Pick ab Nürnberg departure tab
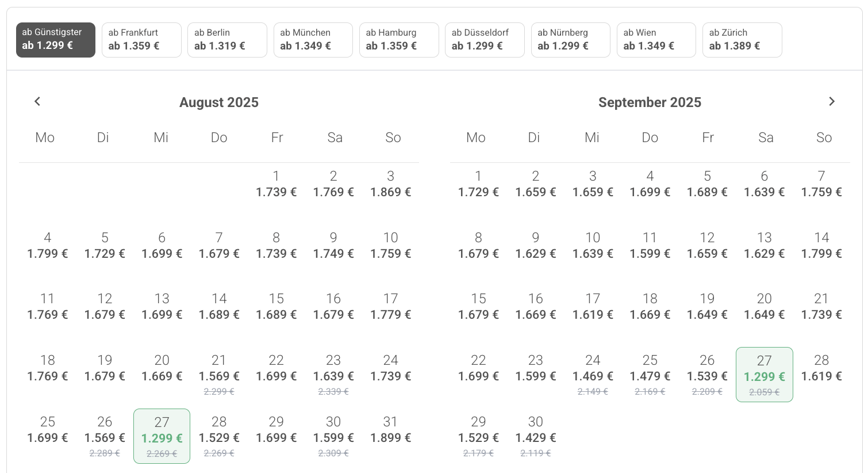 click(571, 40)
